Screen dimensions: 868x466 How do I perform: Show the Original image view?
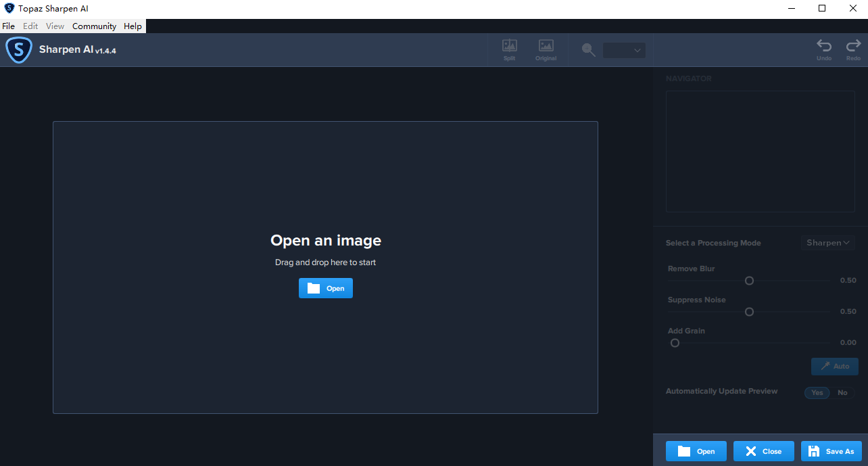coord(546,50)
